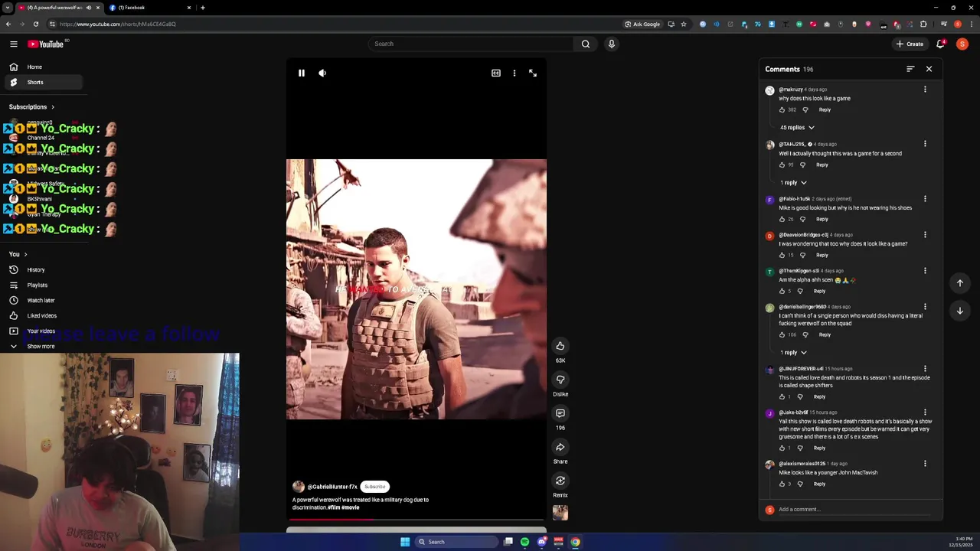Viewport: 980px width, 551px height.
Task: Open options menu for @makruzy's comment
Action: coord(925,90)
